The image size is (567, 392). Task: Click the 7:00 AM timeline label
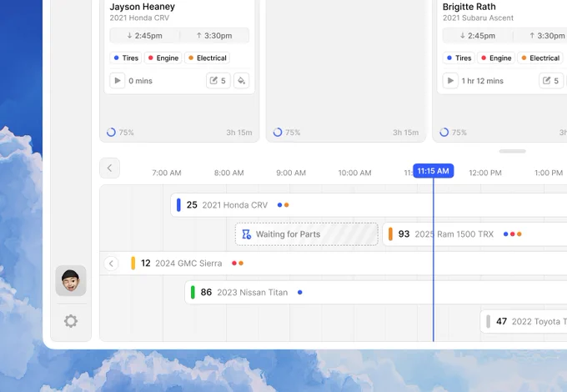(x=166, y=173)
